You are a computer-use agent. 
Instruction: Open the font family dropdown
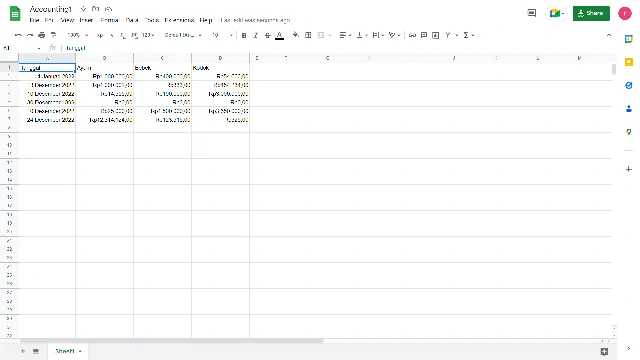pyautogui.click(x=183, y=35)
